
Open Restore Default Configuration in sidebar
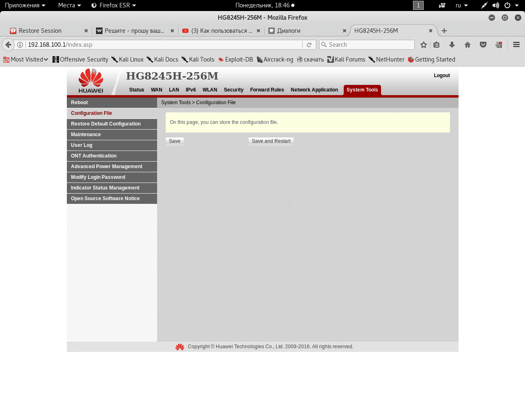(x=112, y=124)
